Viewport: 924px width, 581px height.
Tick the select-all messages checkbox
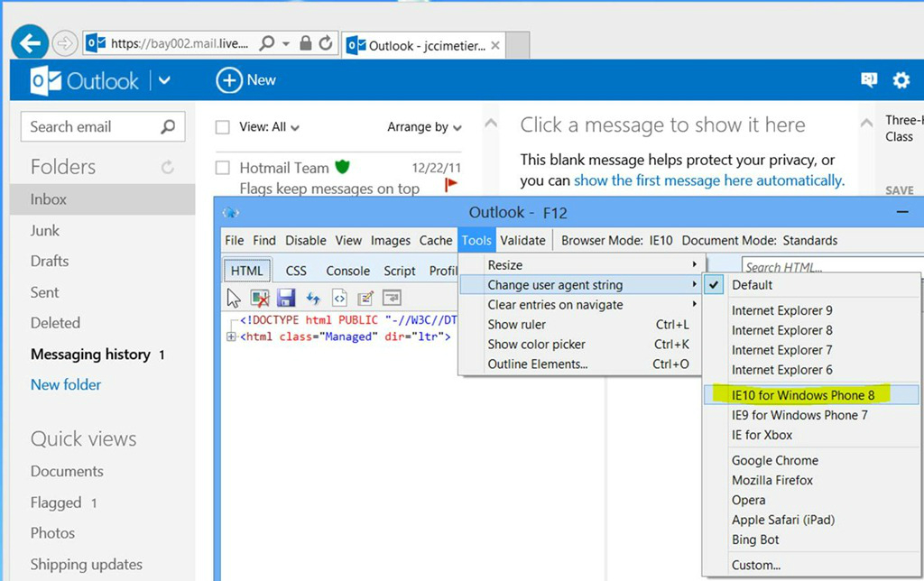coord(222,127)
